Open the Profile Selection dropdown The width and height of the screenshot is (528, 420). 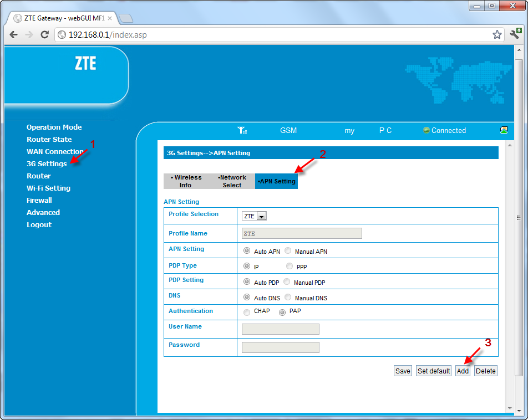pos(254,216)
